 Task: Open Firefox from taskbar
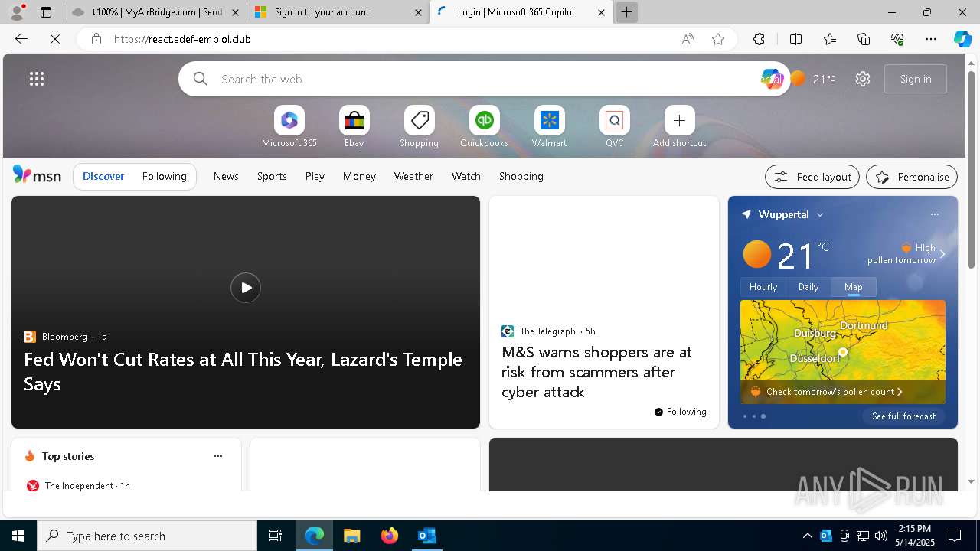[390, 536]
